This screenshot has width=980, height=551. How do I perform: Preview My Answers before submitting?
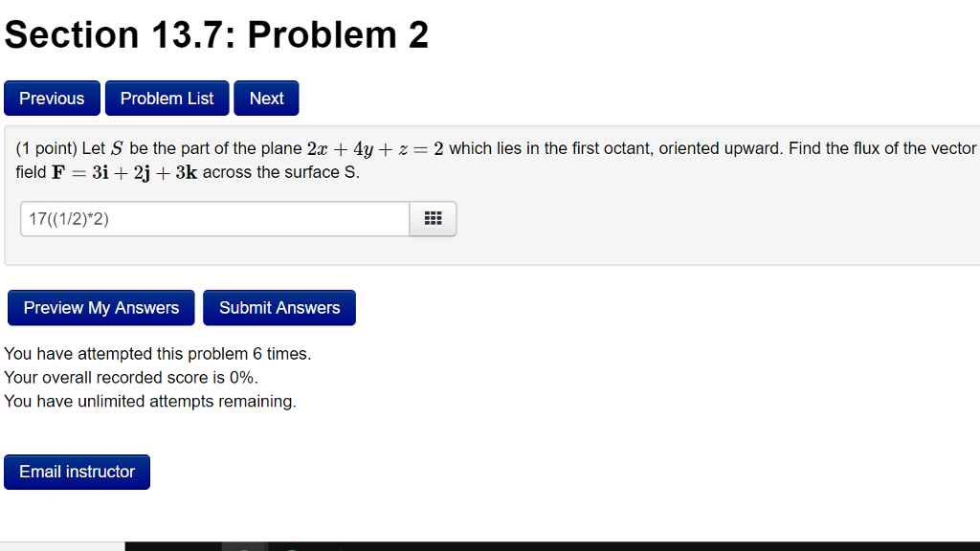100,307
